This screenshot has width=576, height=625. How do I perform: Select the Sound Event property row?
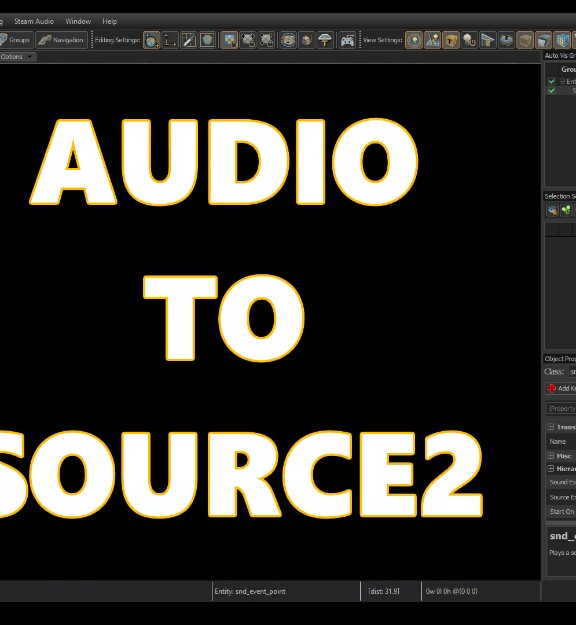(x=561, y=482)
